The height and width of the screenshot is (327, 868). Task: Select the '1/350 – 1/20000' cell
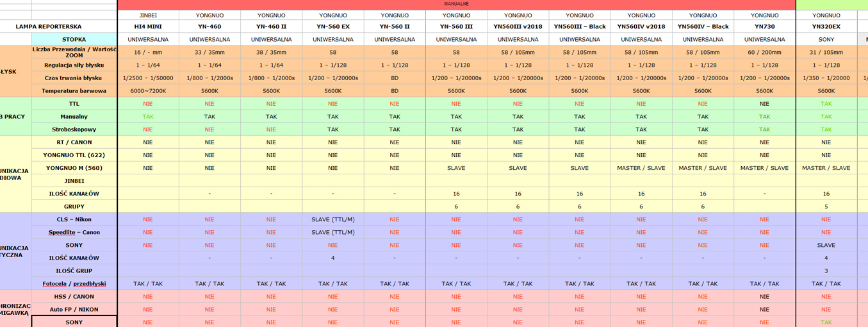[x=826, y=78]
